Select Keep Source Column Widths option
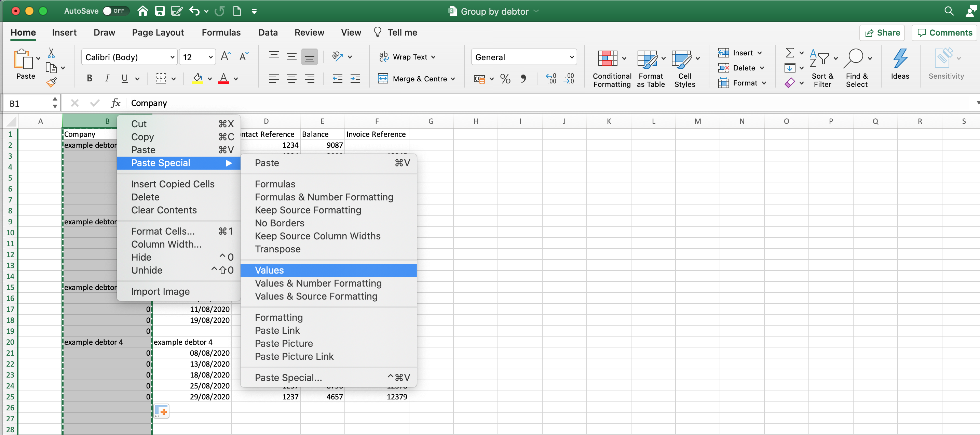The width and height of the screenshot is (980, 435). point(318,236)
